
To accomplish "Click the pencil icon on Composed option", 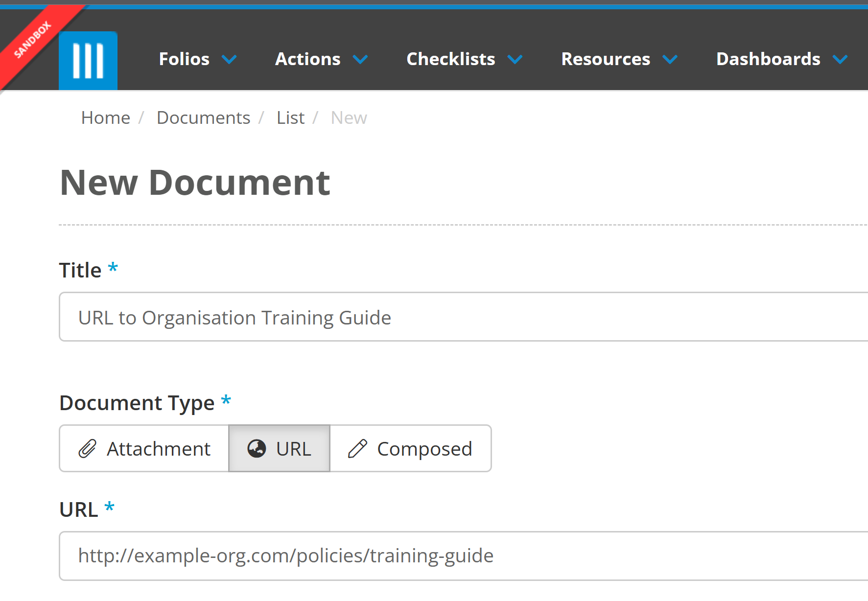I will [x=357, y=448].
